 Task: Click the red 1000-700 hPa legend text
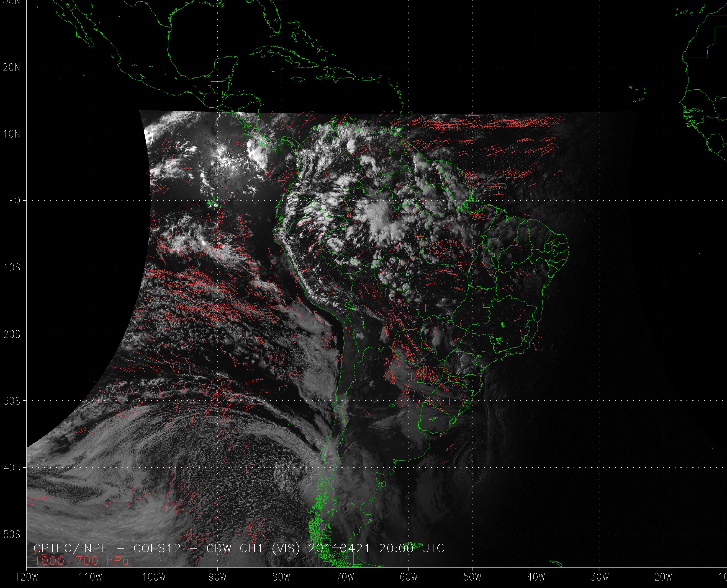(81, 561)
